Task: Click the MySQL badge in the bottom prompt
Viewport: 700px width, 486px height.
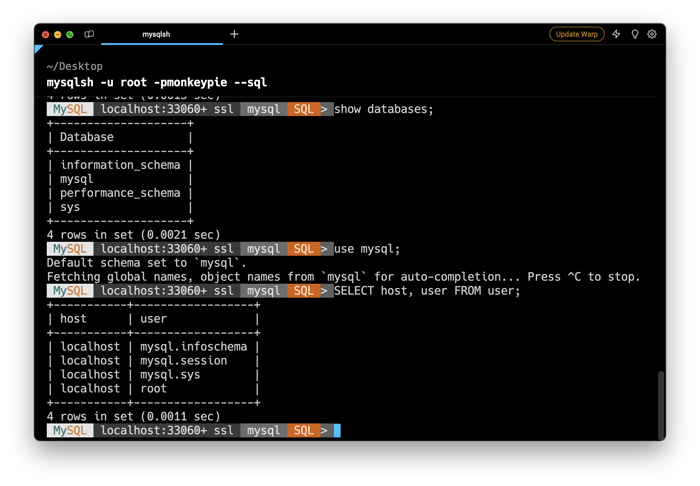Action: (x=70, y=431)
